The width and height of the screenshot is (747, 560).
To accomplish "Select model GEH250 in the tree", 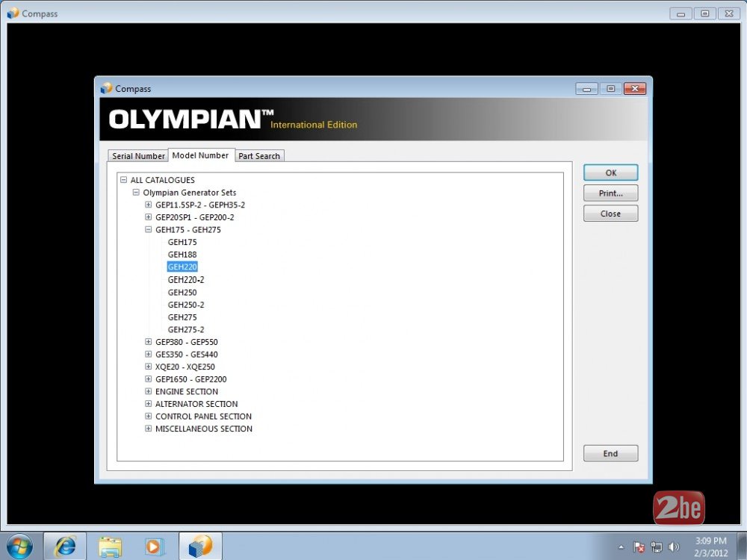I will (182, 293).
